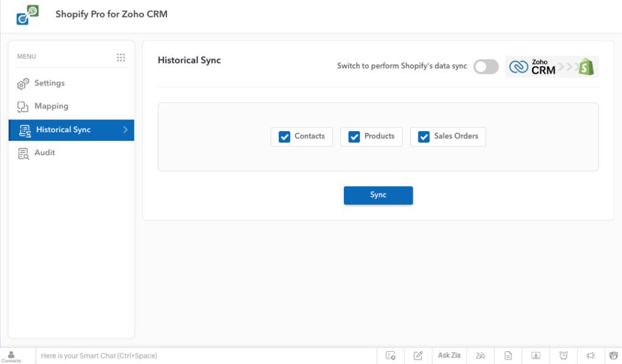
Task: Click the blue Sync button
Action: 378,195
